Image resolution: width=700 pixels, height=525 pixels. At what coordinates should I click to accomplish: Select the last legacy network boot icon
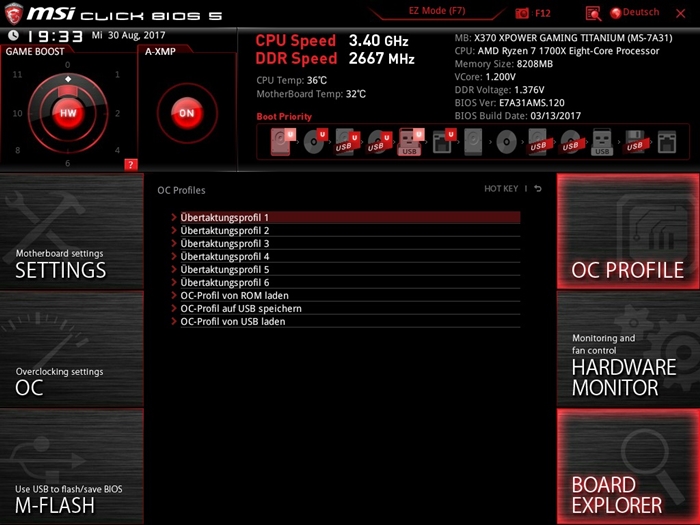tap(667, 142)
